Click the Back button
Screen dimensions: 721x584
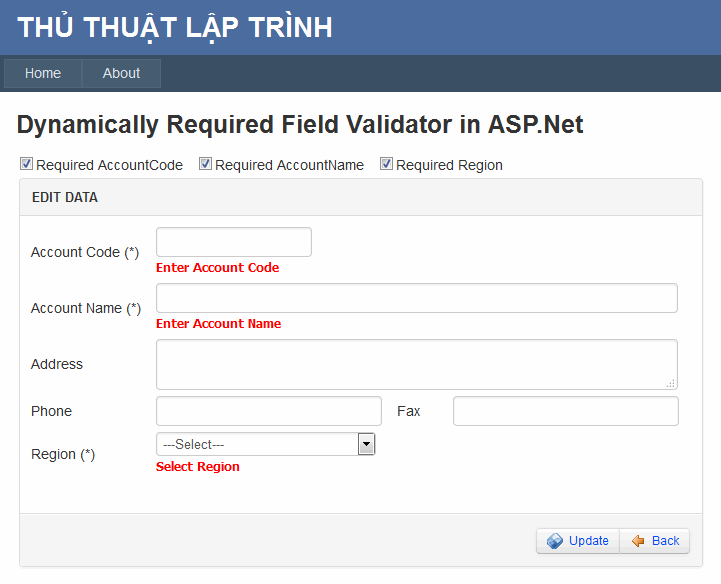(655, 541)
